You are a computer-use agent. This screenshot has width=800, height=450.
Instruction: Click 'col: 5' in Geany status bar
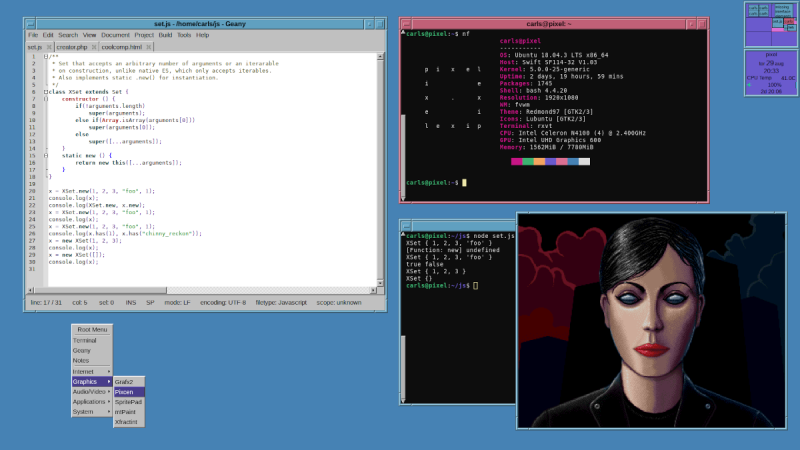[80, 303]
